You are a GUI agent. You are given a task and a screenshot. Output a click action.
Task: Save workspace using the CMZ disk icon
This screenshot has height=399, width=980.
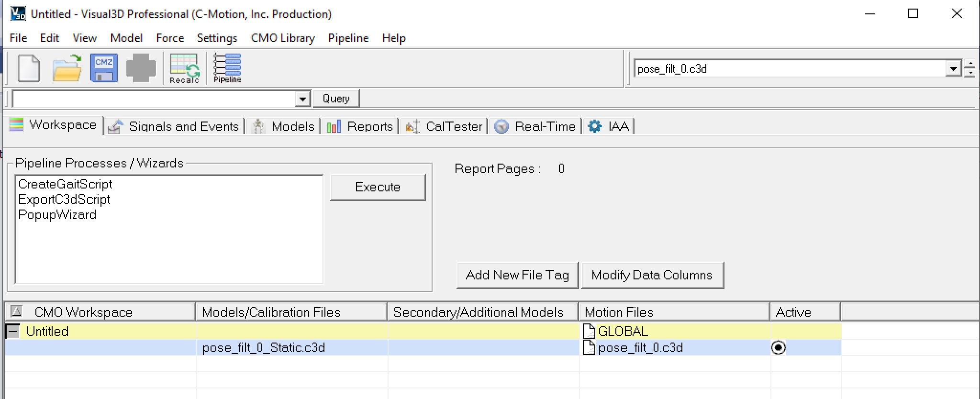point(104,68)
